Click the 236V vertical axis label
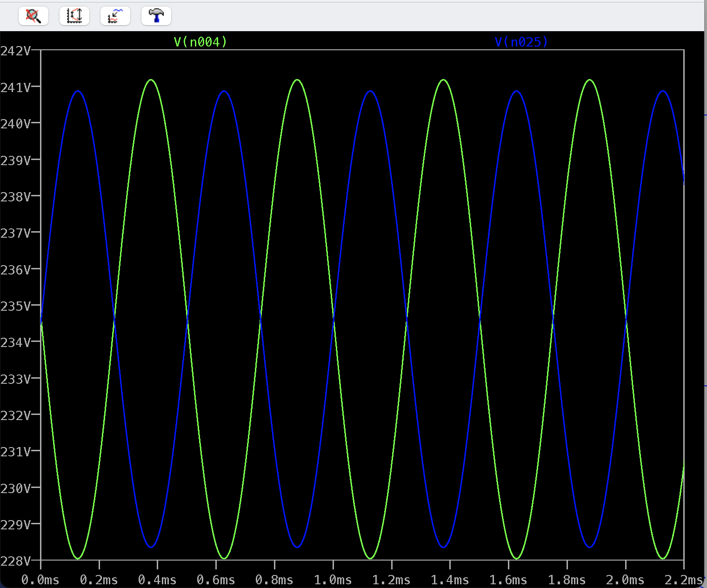The width and height of the screenshot is (707, 588). 16,270
